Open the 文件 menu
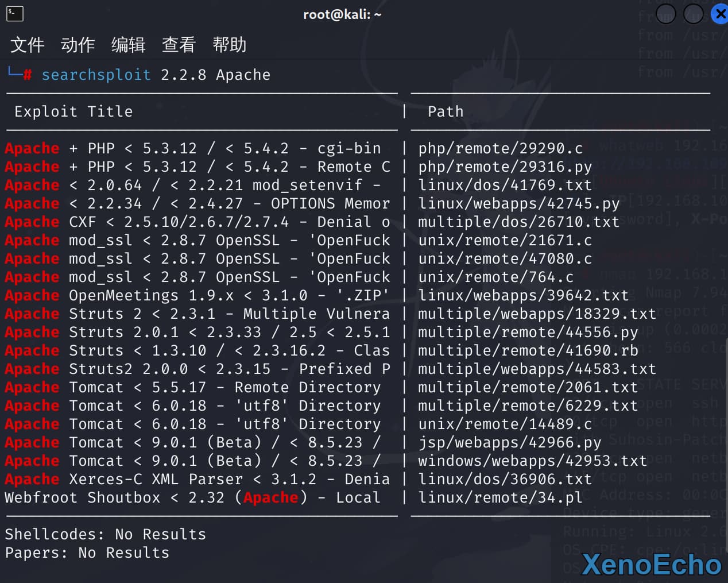Screen dimensions: 728x583 [x=27, y=45]
